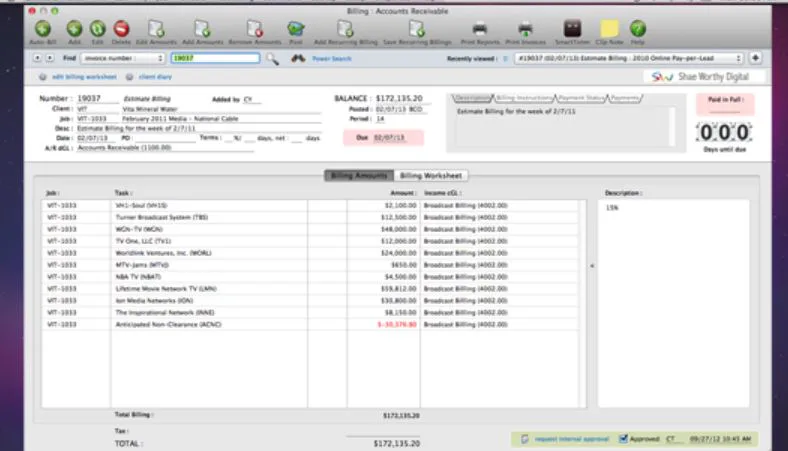
Task: Select the Billing Instructions tab
Action: pos(524,98)
